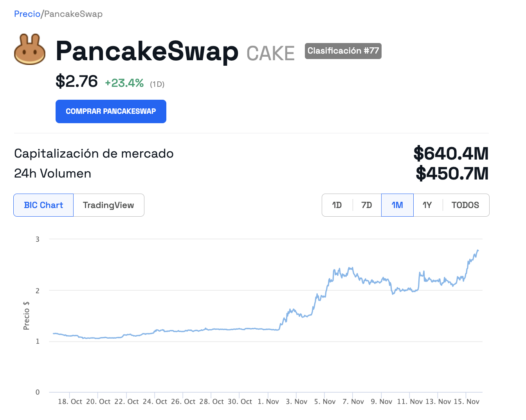This screenshot has width=526, height=420.
Task: Select the 1M time range
Action: 397,205
